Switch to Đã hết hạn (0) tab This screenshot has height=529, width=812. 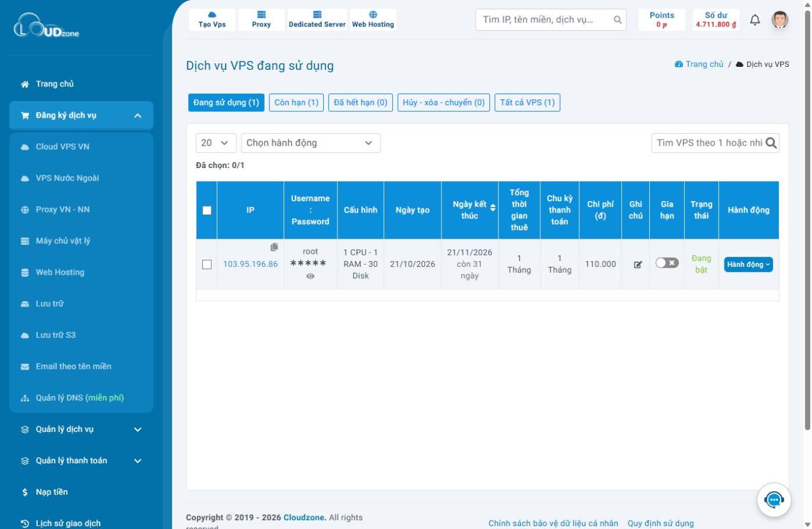tap(360, 102)
